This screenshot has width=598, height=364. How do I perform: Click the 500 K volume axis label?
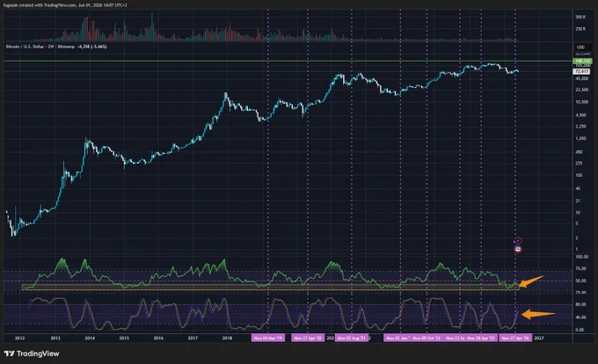click(x=580, y=18)
